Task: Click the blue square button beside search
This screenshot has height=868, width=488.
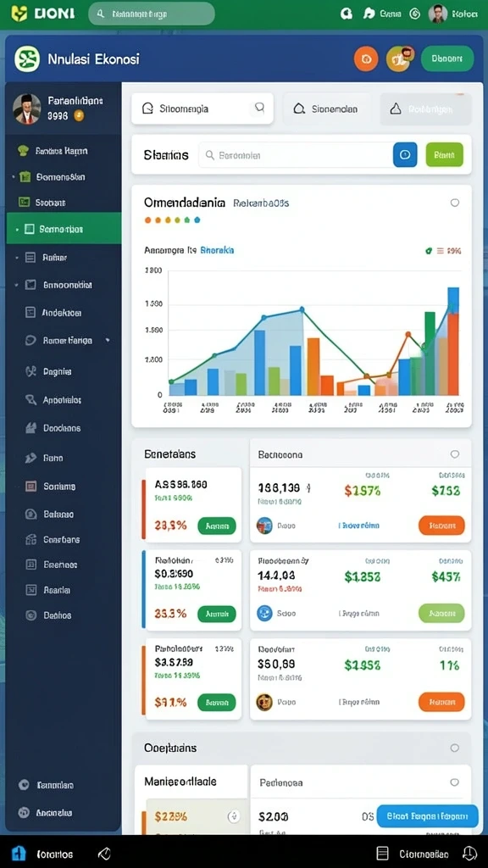Action: point(405,155)
